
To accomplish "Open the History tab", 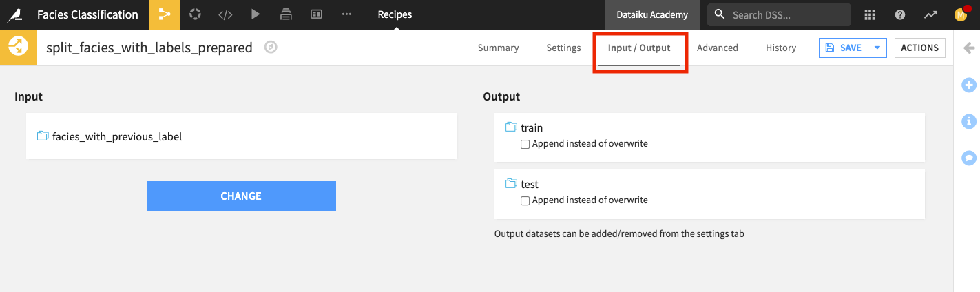I will (x=781, y=48).
